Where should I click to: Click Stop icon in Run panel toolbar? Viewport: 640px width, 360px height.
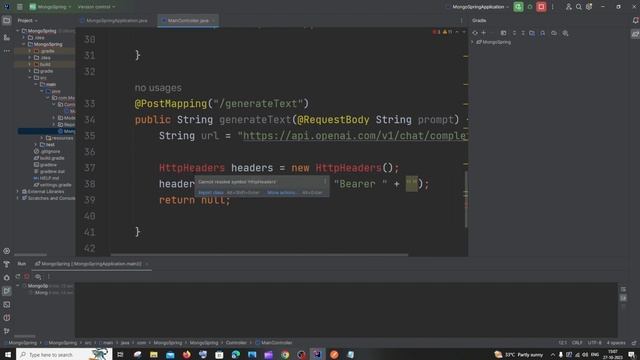coord(27,276)
